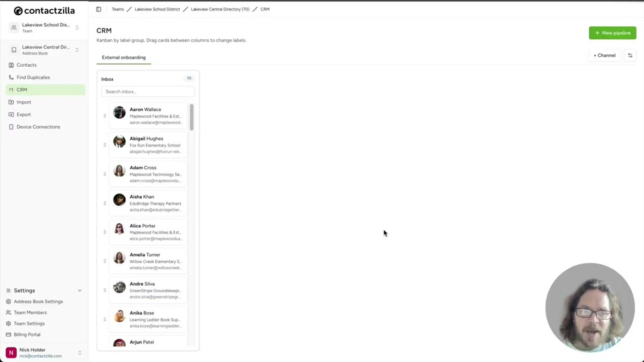Click the Lakeview School District breadcrumb
This screenshot has width=644, height=362.
157,9
